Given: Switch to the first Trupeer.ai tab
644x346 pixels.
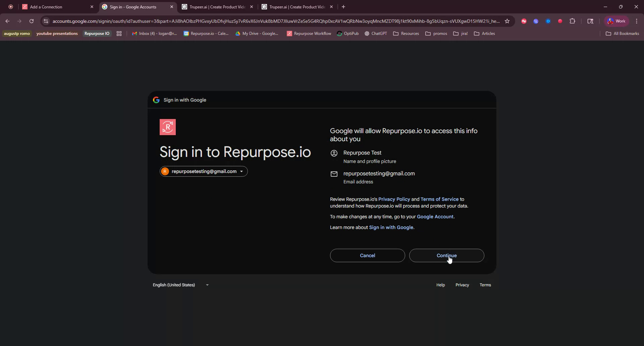Looking at the screenshot, I should (215, 7).
